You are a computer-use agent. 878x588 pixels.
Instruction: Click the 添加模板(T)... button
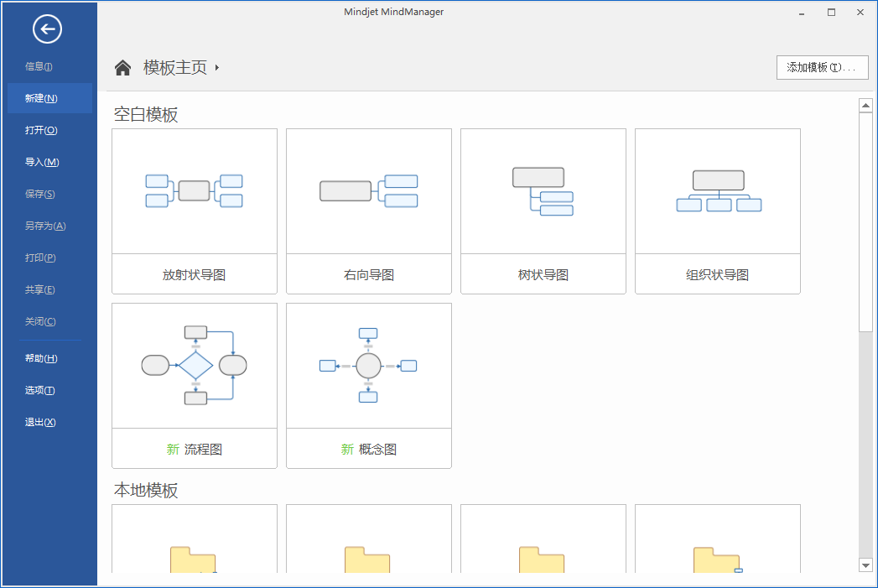click(822, 67)
